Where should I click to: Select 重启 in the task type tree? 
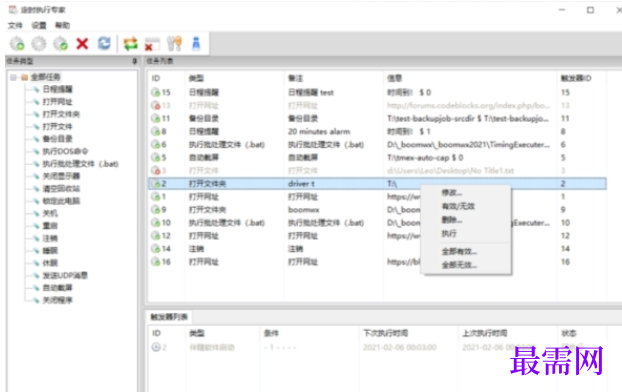pos(50,226)
